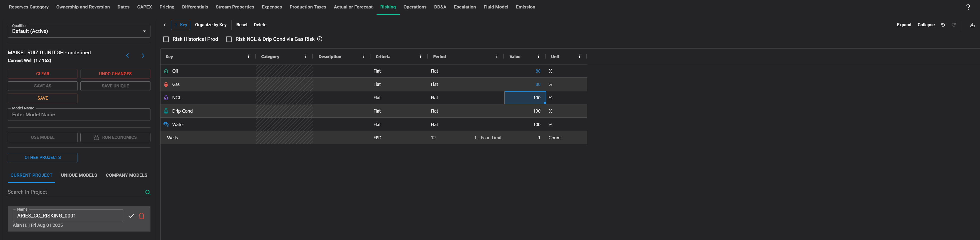Open the Company Models tab
The width and height of the screenshot is (980, 240).
click(x=126, y=175)
